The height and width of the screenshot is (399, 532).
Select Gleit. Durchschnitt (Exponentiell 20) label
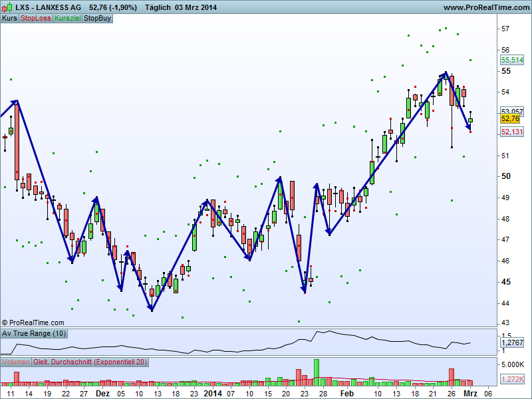point(90,362)
